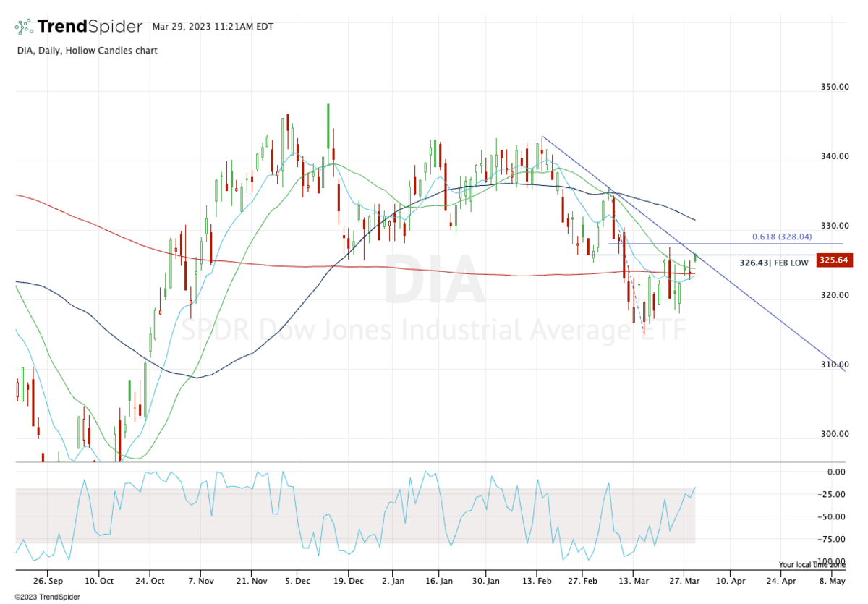Click the Your local time zone label
868x604 pixels.
(812, 564)
